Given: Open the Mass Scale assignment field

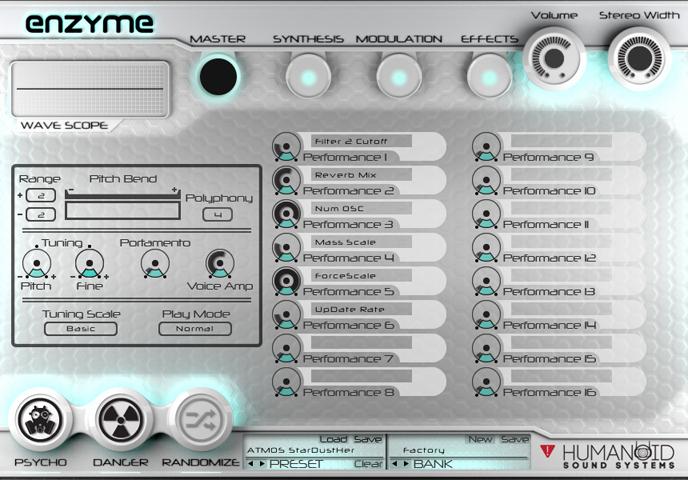Looking at the screenshot, I should pos(361,242).
